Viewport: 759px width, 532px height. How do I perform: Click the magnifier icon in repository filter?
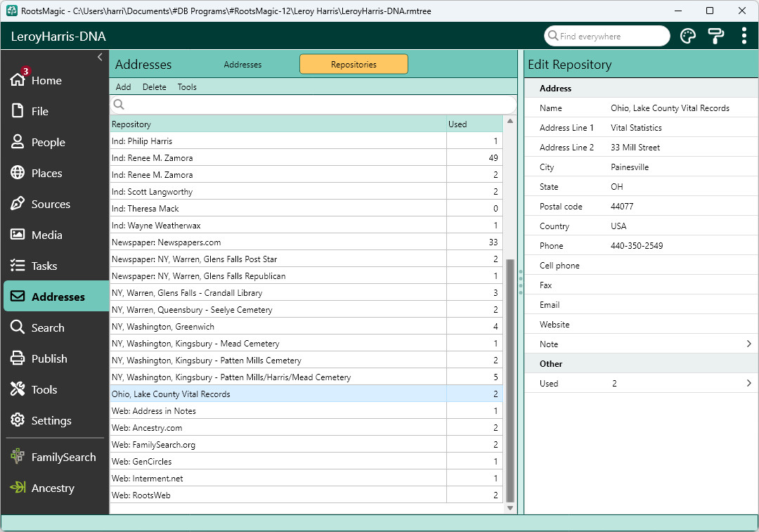pos(119,105)
